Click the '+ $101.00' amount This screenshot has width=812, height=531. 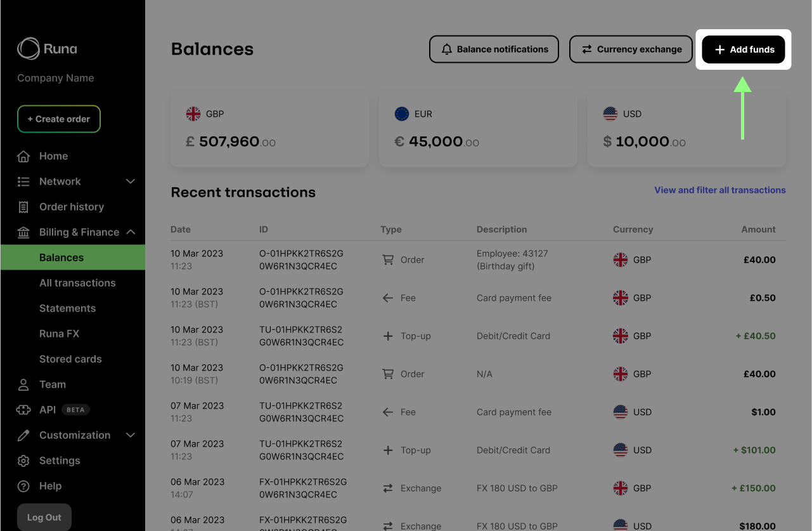tap(754, 450)
